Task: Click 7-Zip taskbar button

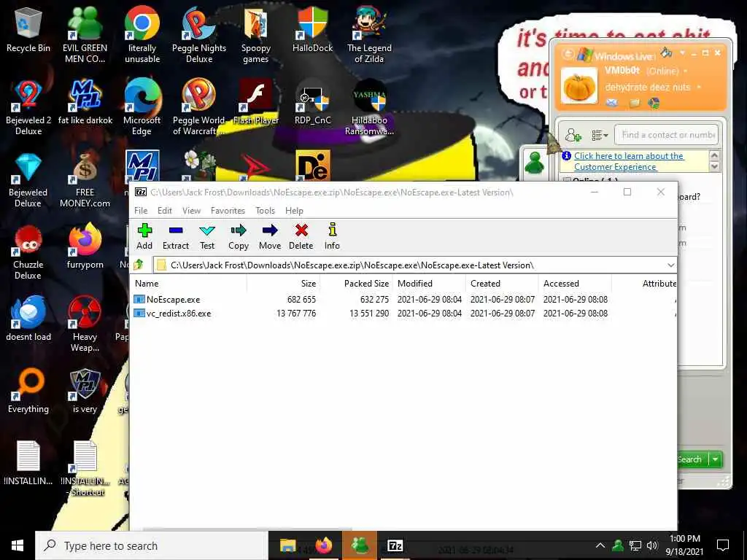Action: point(395,545)
